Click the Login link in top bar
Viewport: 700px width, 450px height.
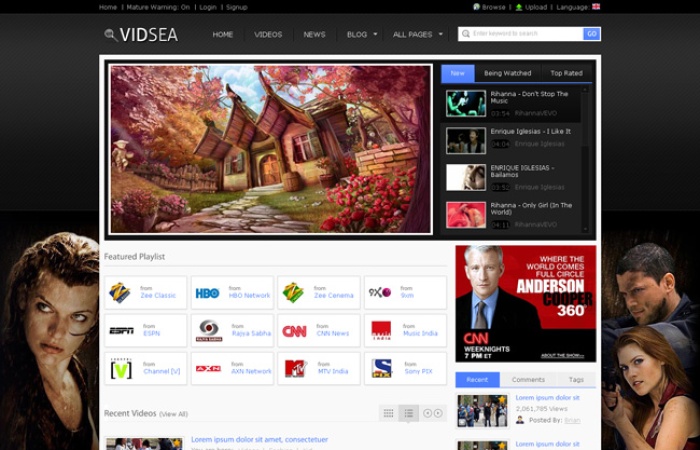tap(208, 7)
